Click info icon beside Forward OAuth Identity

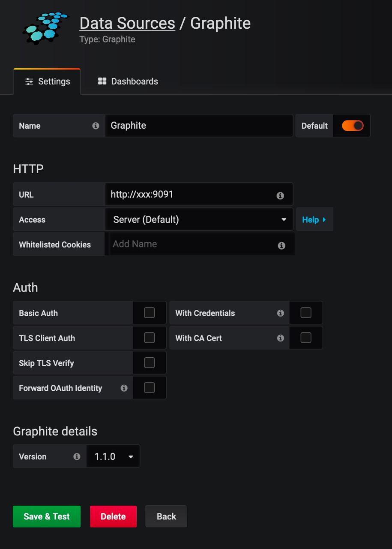coord(124,388)
